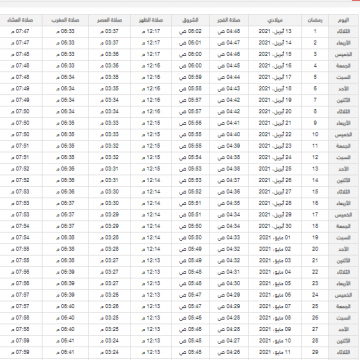Select the 11 مايو 2021 date cell

(x=275, y=352)
